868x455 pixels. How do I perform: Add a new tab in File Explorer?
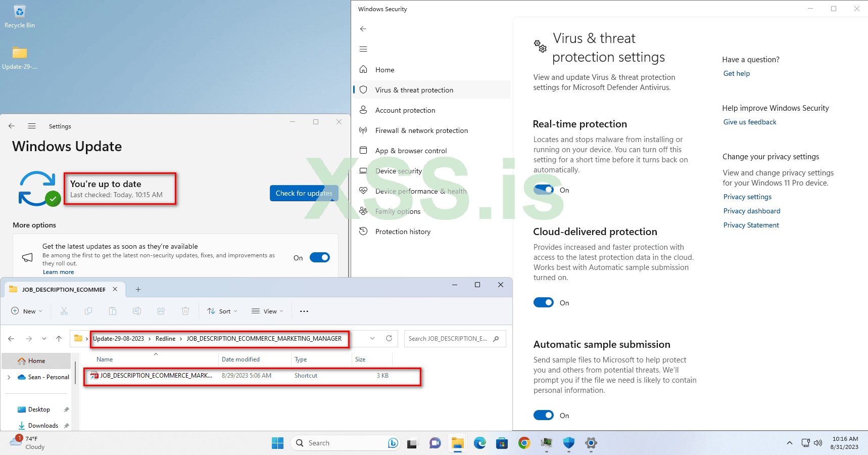click(138, 289)
